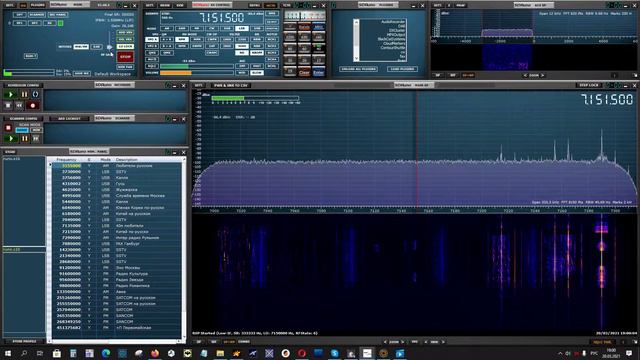
Task: Start the scanner with its green play icon
Action: 11,139
